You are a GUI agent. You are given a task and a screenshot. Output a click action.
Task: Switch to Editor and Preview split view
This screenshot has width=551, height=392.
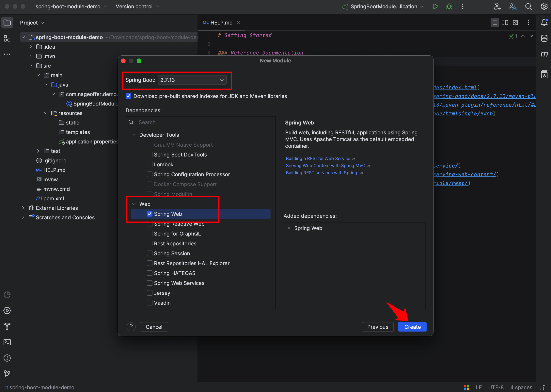505,23
